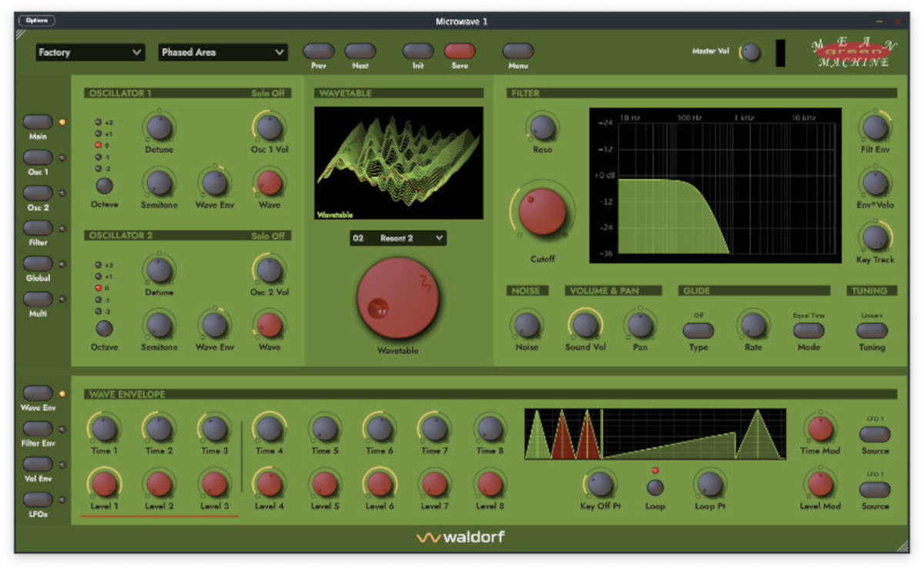Click the Oscillator 2 Octave button
Image resolution: width=924 pixels, height=570 pixels.
click(104, 328)
